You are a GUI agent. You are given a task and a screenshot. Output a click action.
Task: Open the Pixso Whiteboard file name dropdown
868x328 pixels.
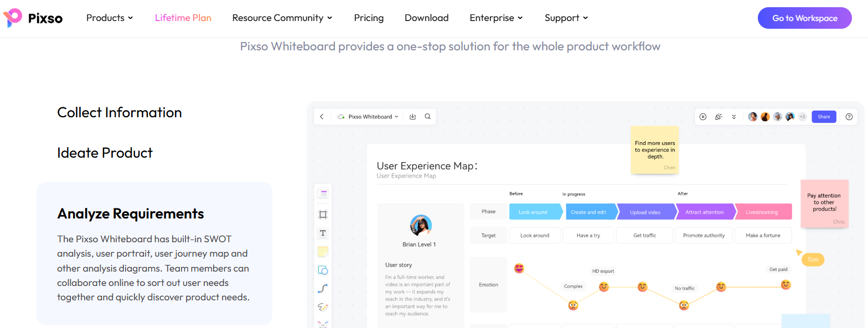[x=373, y=117]
